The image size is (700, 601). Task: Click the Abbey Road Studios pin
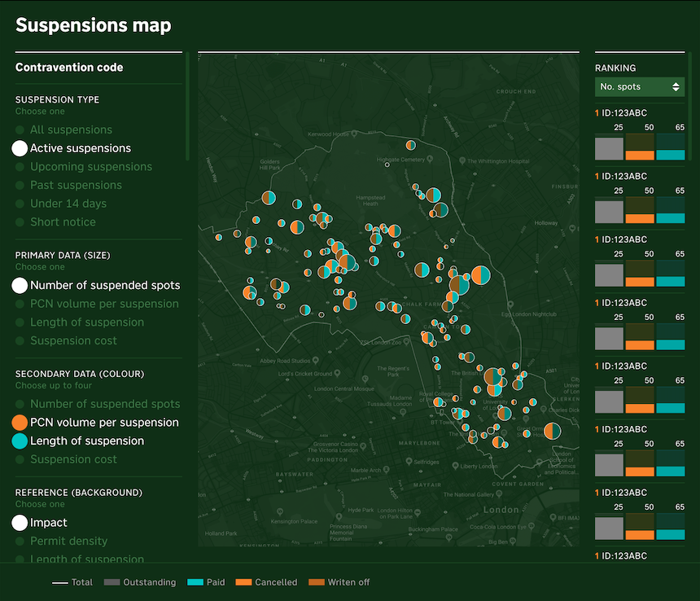(x=316, y=360)
